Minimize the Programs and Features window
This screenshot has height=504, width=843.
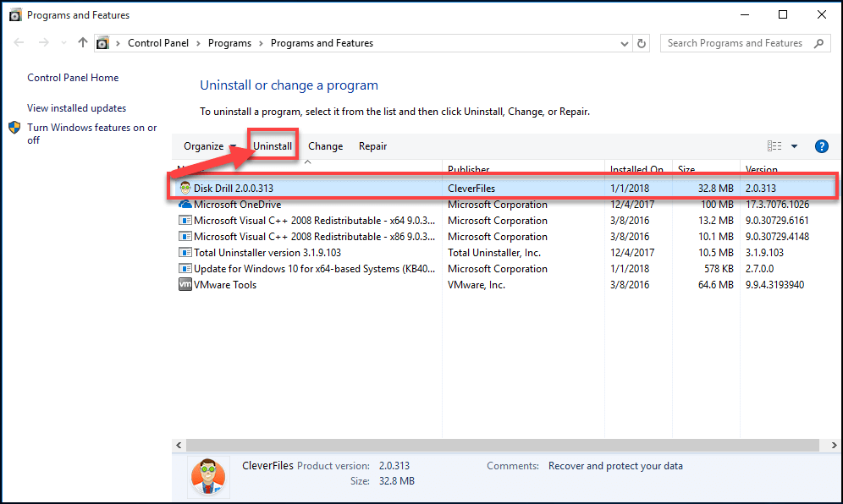coord(745,15)
